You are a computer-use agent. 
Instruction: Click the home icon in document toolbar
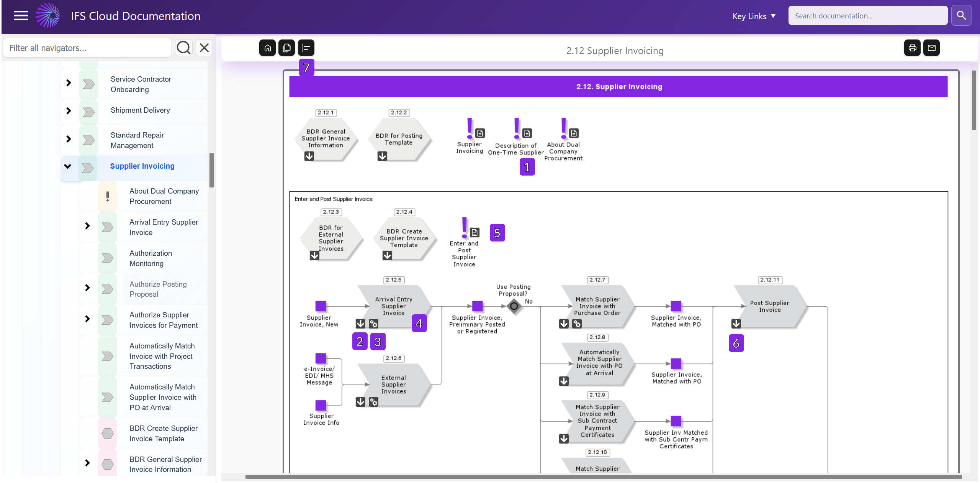point(267,48)
